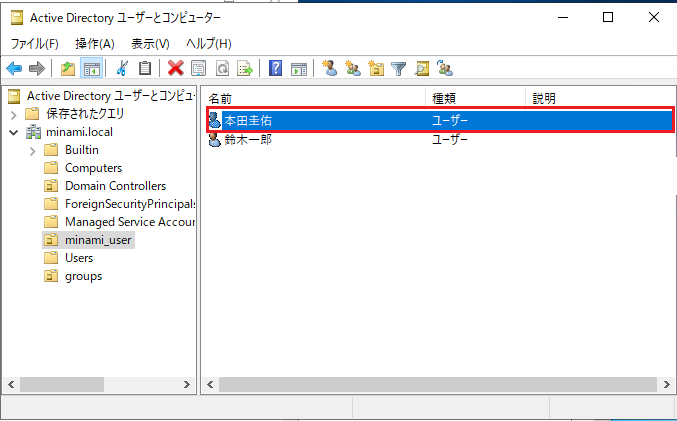Screen dimensions: 677x421
Task: Go up one level folder icon
Action: coord(68,68)
